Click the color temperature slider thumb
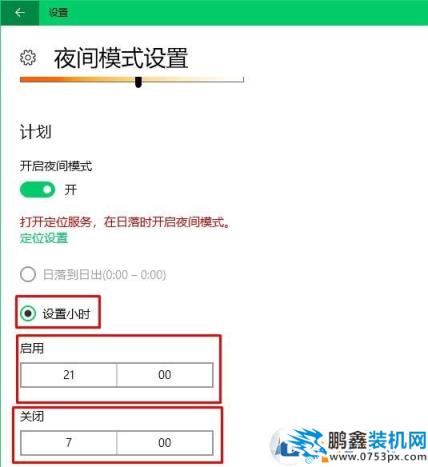428x467 pixels. [138, 82]
